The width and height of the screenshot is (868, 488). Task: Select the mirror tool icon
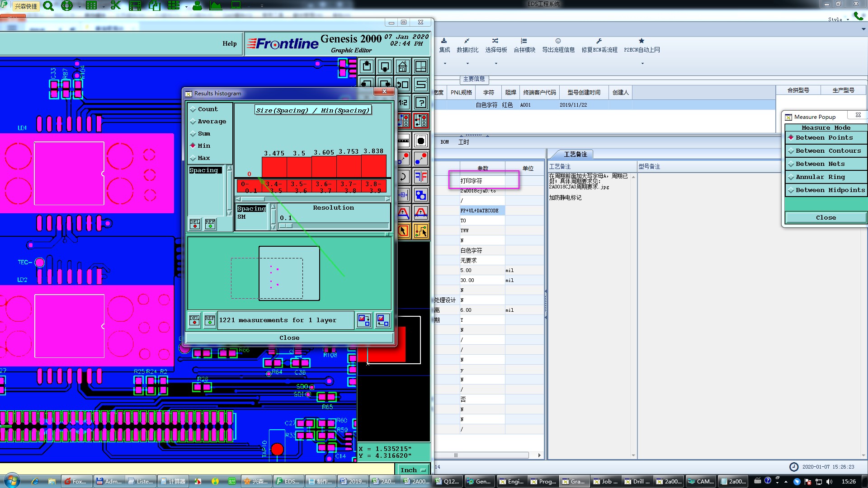[x=421, y=176]
